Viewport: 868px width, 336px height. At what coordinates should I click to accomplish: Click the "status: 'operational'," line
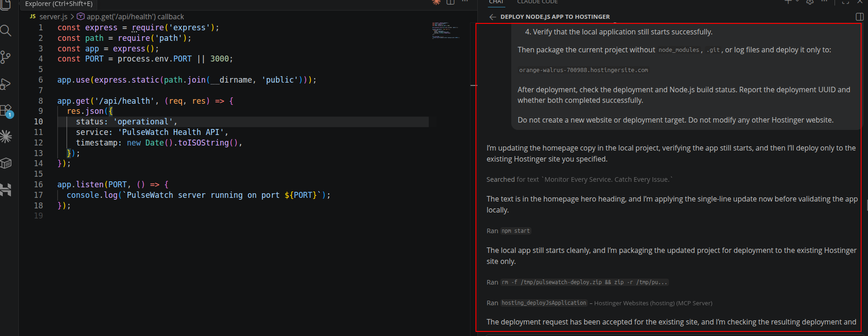click(x=127, y=122)
